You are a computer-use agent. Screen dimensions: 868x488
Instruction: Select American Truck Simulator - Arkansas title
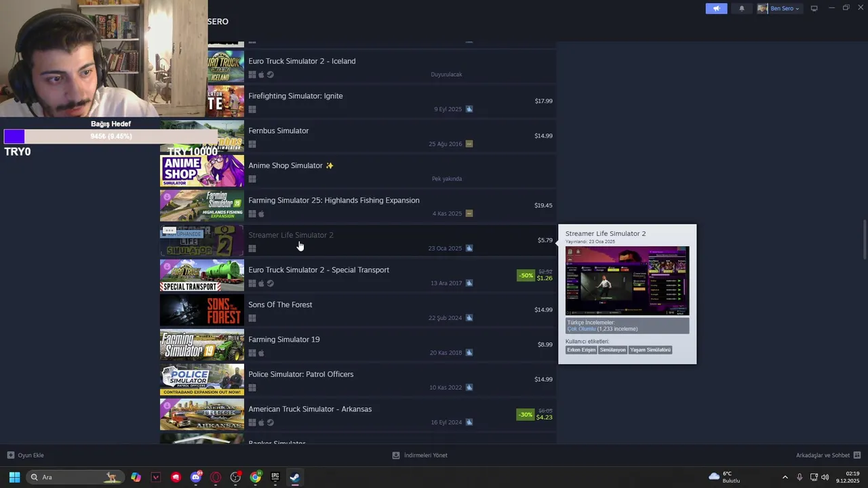[x=310, y=409]
